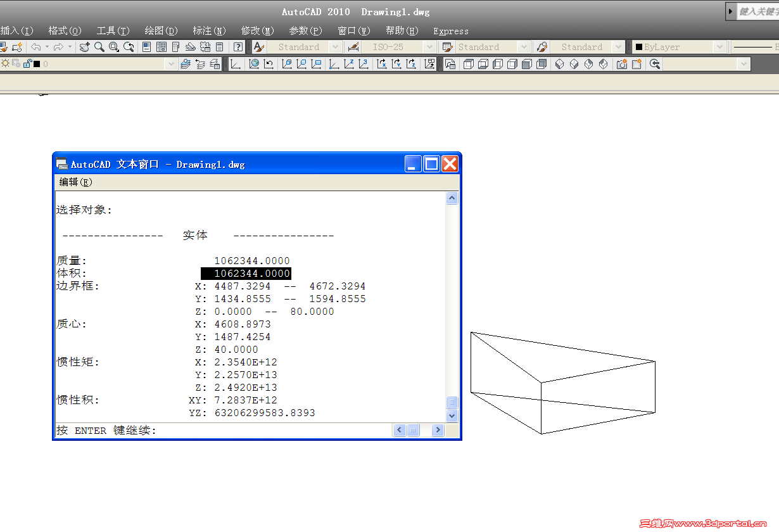Click the highlighted volume value 1062344.0000
The height and width of the screenshot is (532, 779).
point(246,274)
